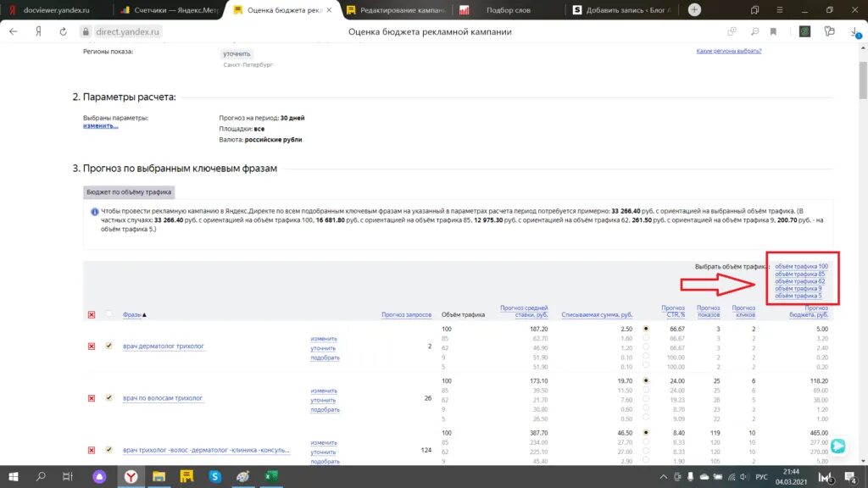This screenshot has height=488, width=868.
Task: Switch to the docviewer.yandex.ru tab
Action: (x=55, y=10)
